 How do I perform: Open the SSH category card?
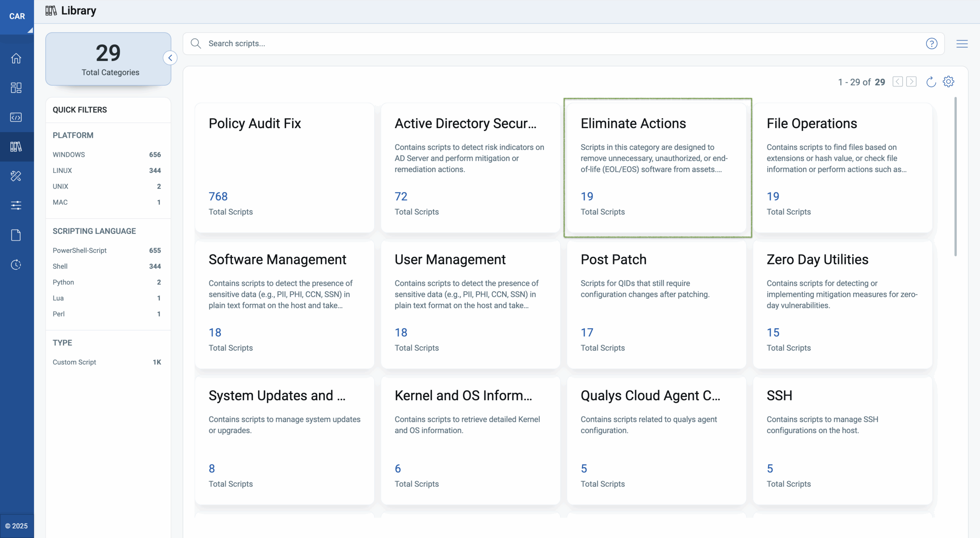coord(843,440)
